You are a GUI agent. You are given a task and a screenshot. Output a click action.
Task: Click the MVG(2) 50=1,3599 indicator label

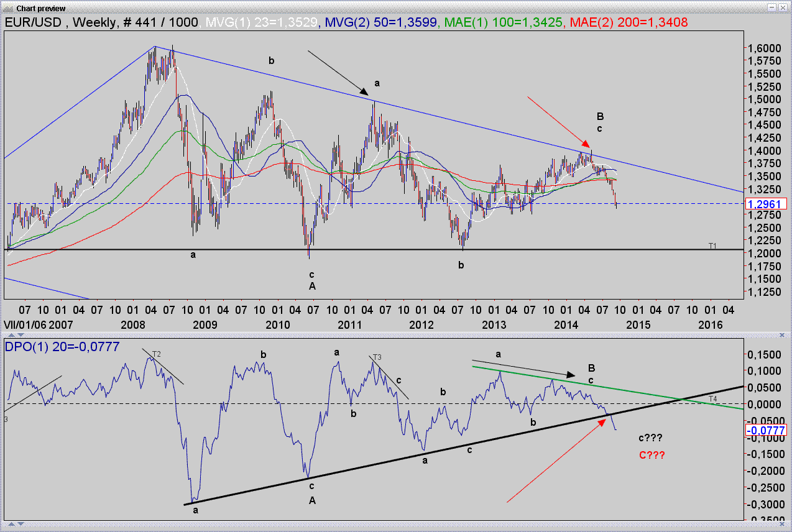[380, 22]
